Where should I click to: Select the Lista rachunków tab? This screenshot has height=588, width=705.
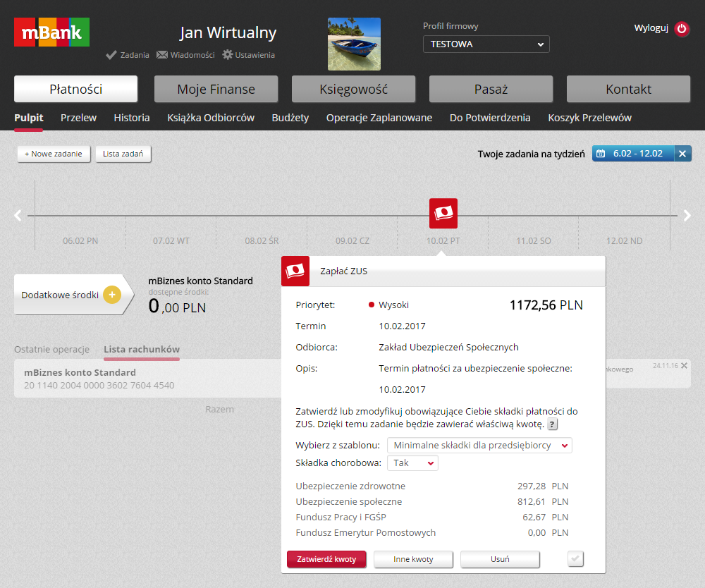(142, 349)
